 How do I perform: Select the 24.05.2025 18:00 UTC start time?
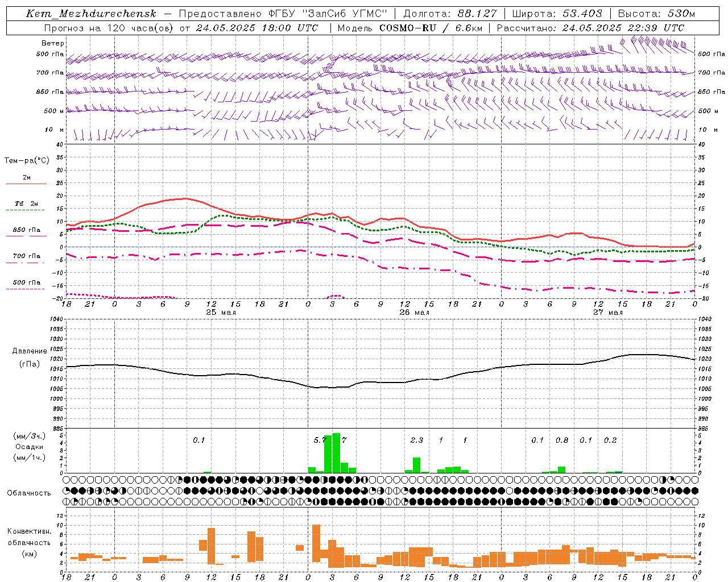(257, 28)
